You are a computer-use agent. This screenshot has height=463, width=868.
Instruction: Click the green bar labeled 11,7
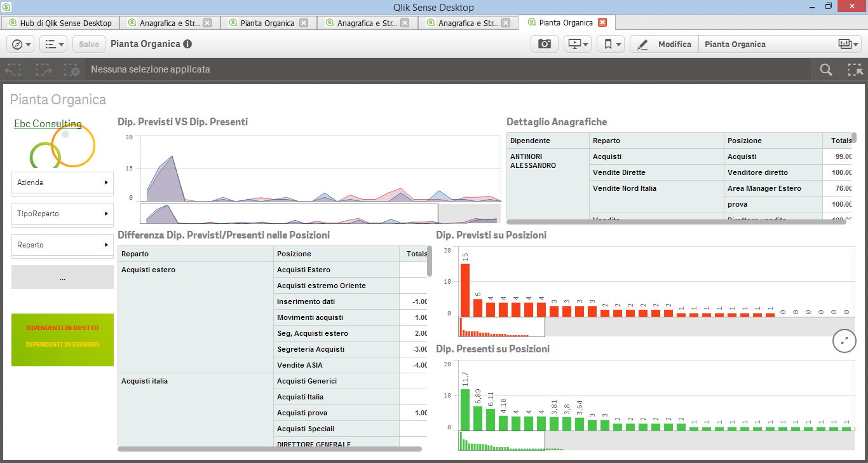(x=465, y=410)
